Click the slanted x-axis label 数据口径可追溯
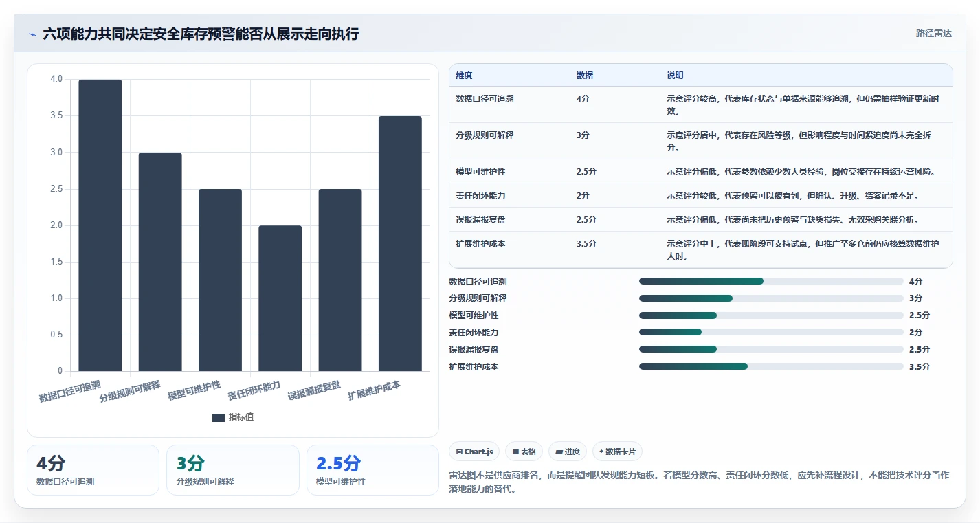The height and width of the screenshot is (523, 980). tap(70, 390)
